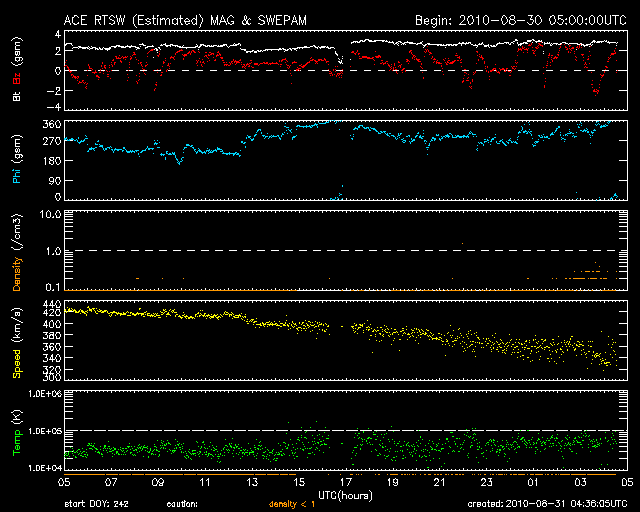Image resolution: width=640 pixels, height=512 pixels.
Task: Click the '-2' tick on the Bt Bz axis
Action: (54, 91)
